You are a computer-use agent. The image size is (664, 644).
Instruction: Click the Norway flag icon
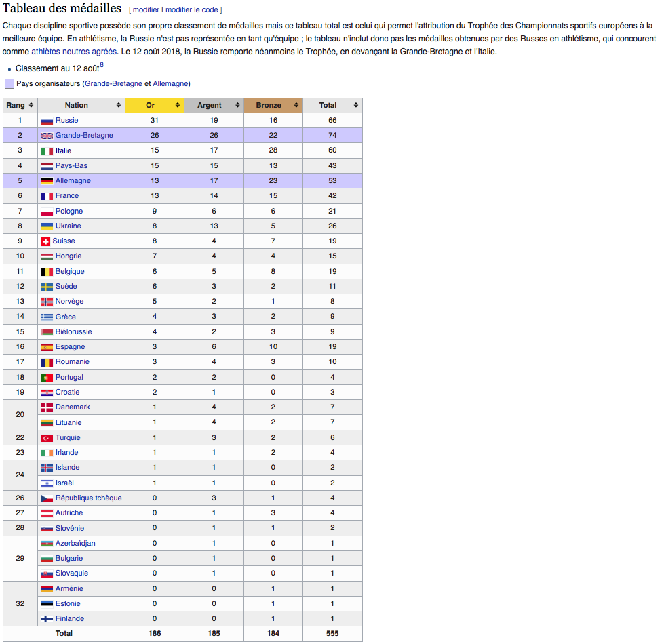click(47, 302)
